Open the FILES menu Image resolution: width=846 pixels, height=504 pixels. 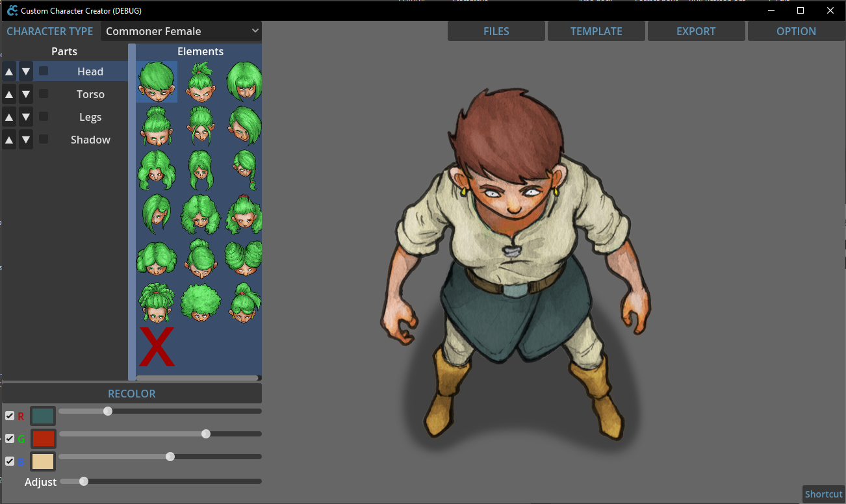(496, 31)
